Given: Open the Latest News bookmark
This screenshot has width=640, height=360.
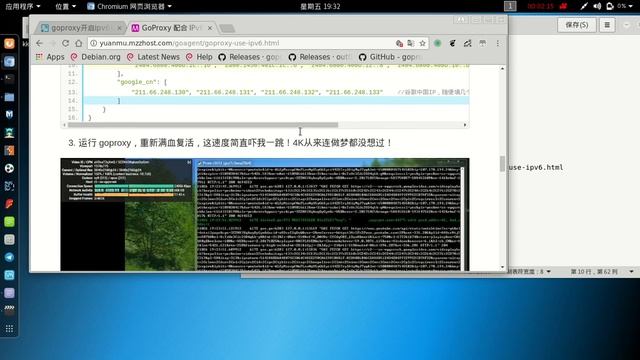Looking at the screenshot, I should [x=153, y=57].
